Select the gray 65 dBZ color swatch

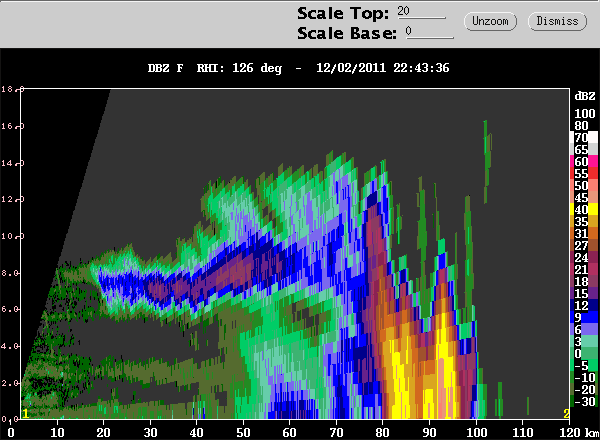[584, 149]
